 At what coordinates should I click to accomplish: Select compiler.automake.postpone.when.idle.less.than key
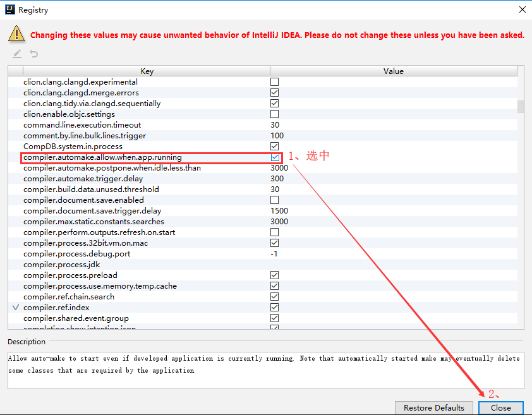pos(112,168)
